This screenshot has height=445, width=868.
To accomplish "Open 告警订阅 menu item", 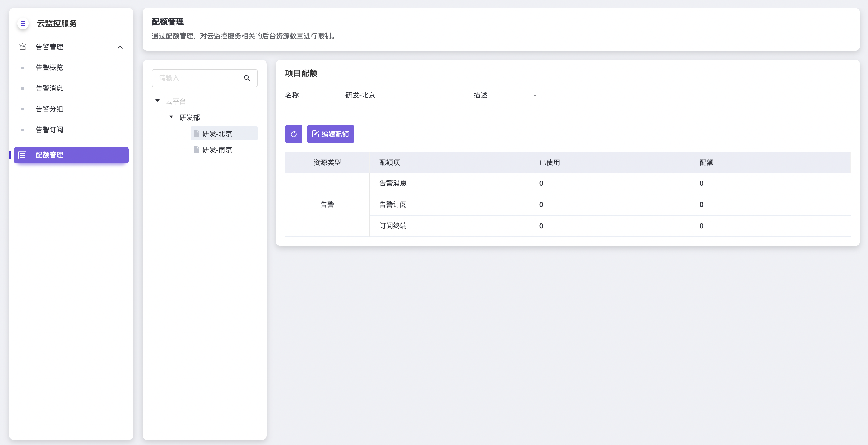I will coord(49,130).
